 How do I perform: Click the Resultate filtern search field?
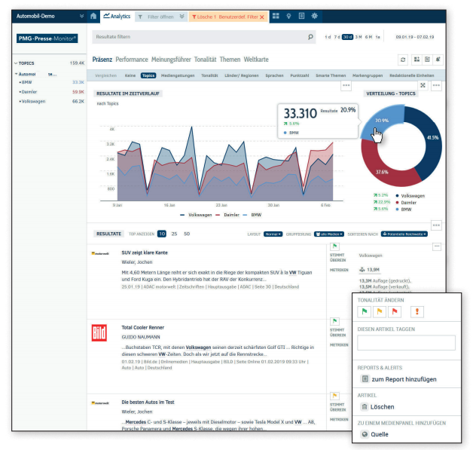(x=203, y=37)
